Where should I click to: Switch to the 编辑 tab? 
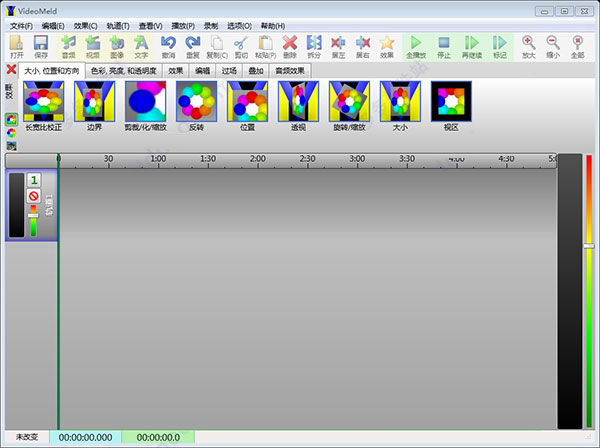[x=202, y=71]
